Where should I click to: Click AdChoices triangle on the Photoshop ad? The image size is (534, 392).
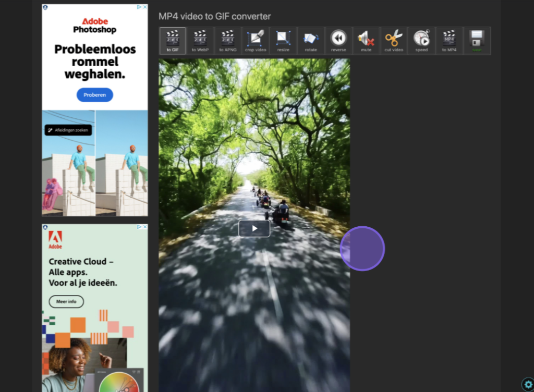[x=139, y=7]
